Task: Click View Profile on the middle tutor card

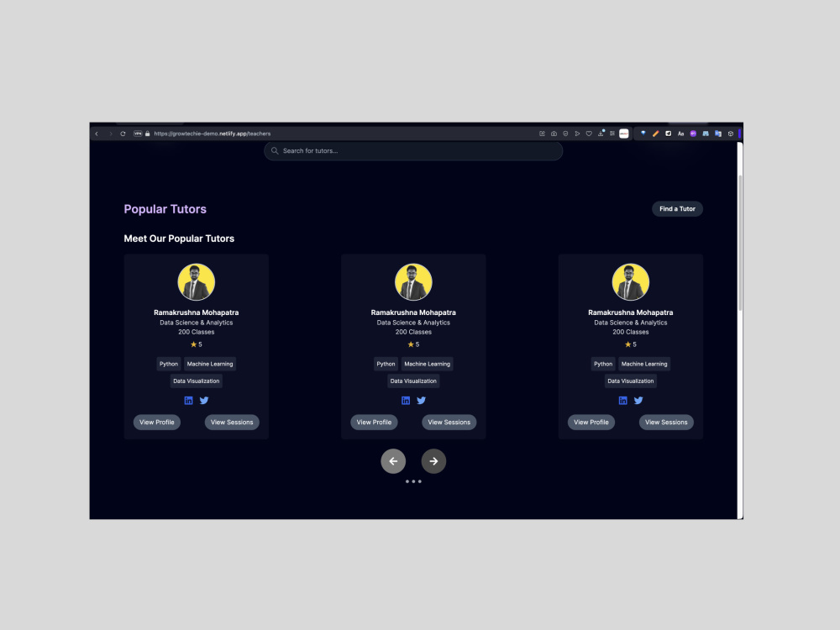Action: [x=374, y=423]
